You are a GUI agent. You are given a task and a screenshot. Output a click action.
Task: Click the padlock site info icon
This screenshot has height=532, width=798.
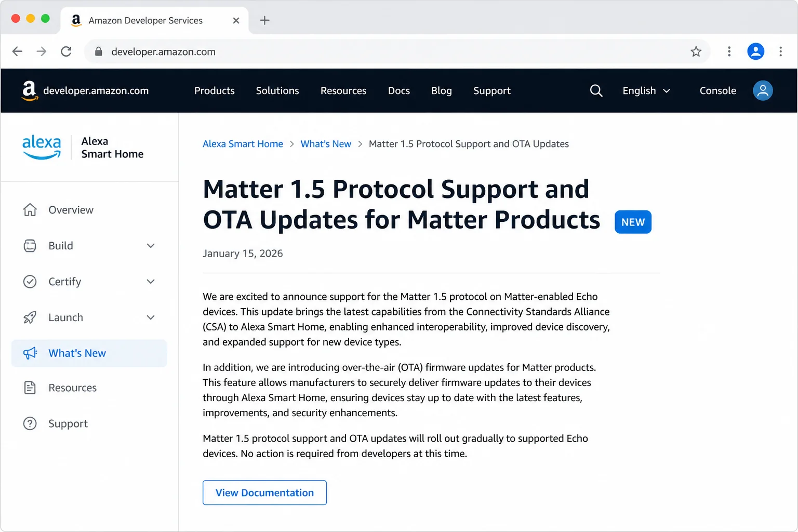(99, 51)
